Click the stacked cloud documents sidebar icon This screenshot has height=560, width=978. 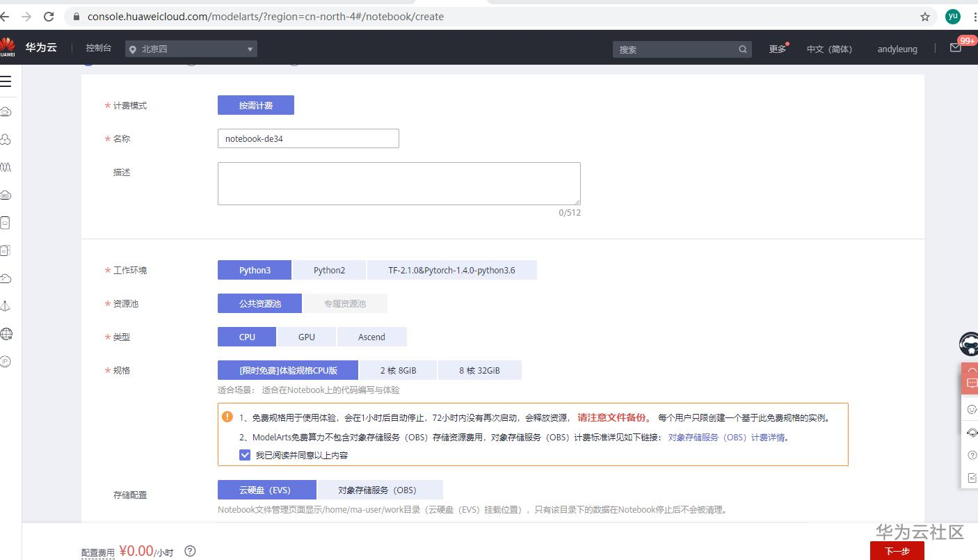point(6,250)
